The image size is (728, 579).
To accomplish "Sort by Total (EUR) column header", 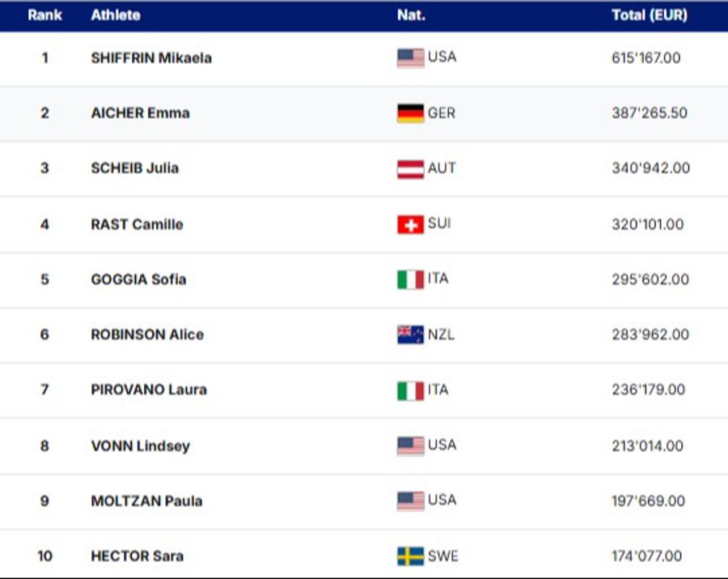I will (x=650, y=15).
